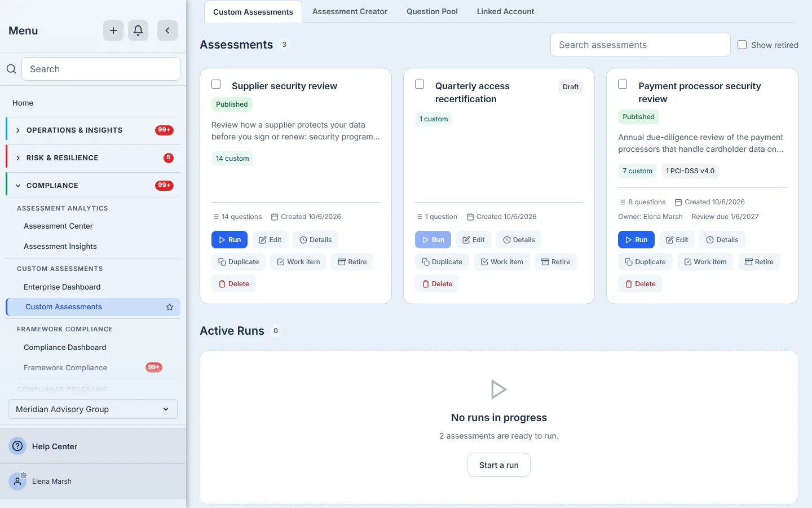Expand the Operations & Insights section

pyautogui.click(x=93, y=130)
